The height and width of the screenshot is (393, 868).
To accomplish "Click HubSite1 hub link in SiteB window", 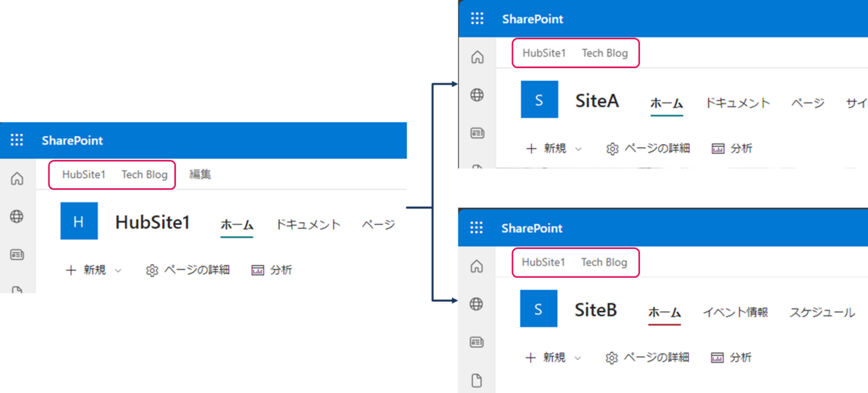I will pyautogui.click(x=544, y=262).
